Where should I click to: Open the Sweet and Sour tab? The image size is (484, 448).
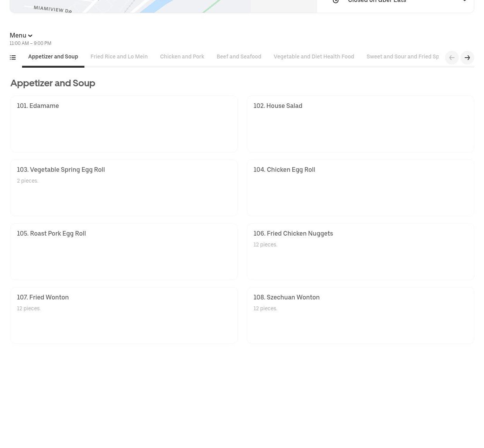(402, 57)
